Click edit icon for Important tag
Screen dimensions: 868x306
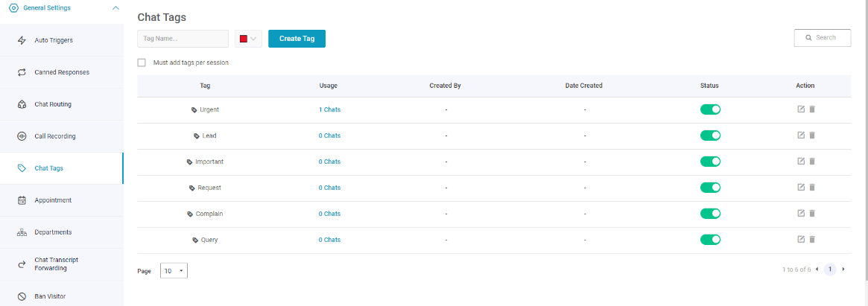pos(800,161)
